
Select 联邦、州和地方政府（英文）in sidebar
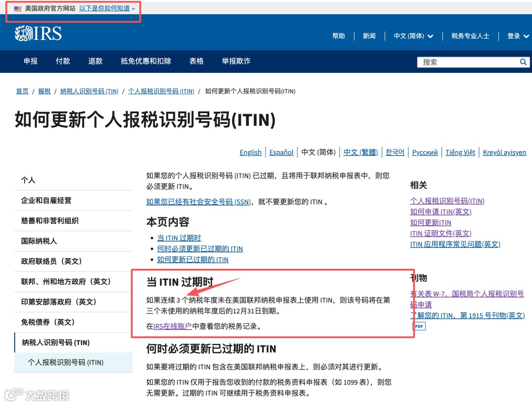point(73,281)
